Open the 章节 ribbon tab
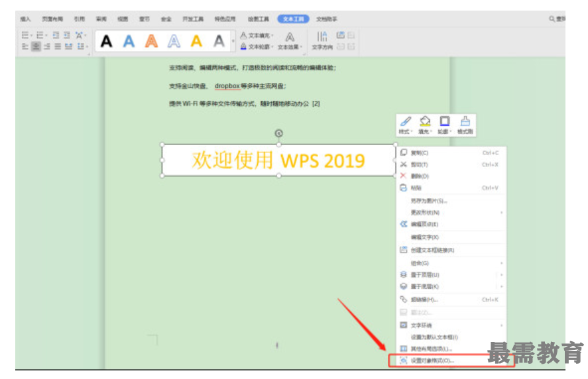This screenshot has width=588, height=379. pos(145,19)
